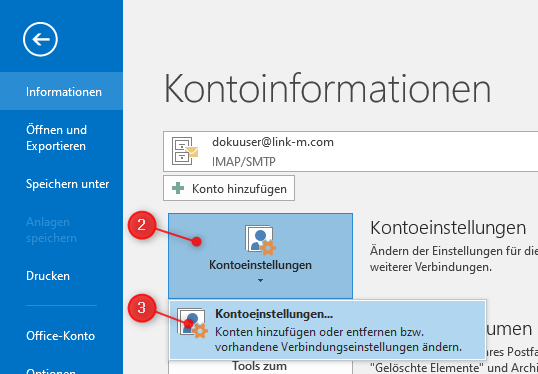Choose Kontoeinstellungen... Konten hinzufügen oder entfernen
This screenshot has width=538, height=374.
pos(328,330)
